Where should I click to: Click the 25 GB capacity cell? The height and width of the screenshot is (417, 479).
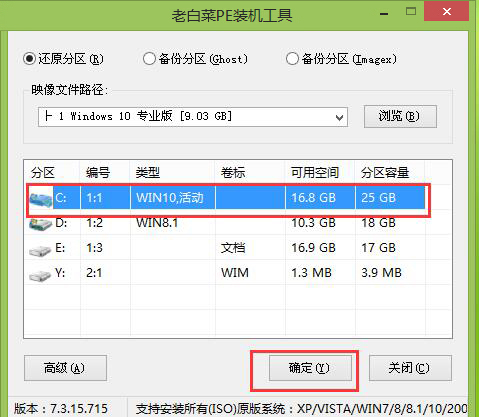[x=378, y=198]
